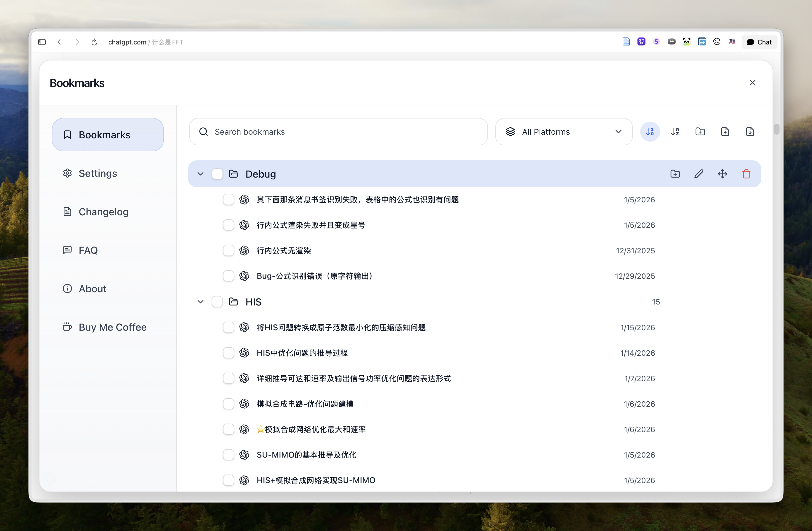Click the HIS folder name

(253, 302)
